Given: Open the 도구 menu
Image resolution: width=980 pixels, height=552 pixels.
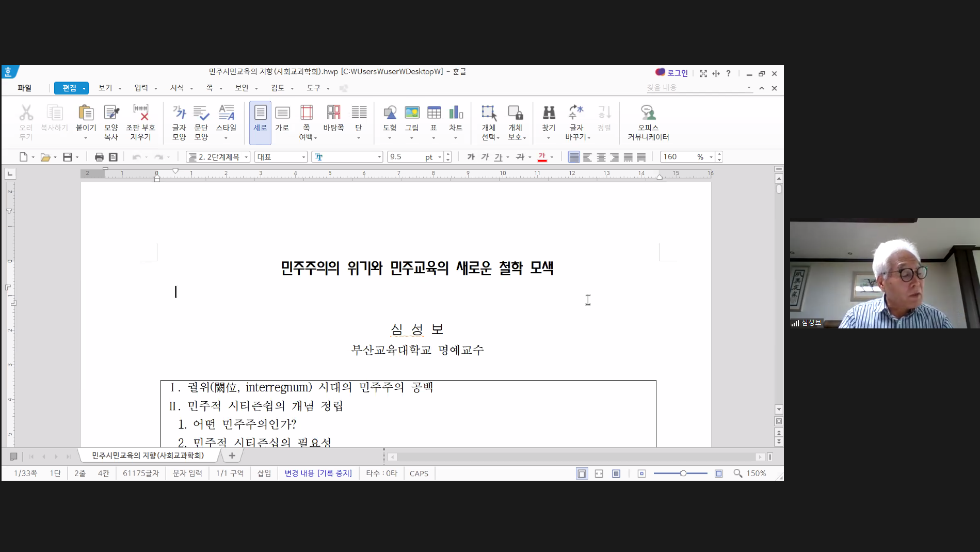Looking at the screenshot, I should pos(314,88).
